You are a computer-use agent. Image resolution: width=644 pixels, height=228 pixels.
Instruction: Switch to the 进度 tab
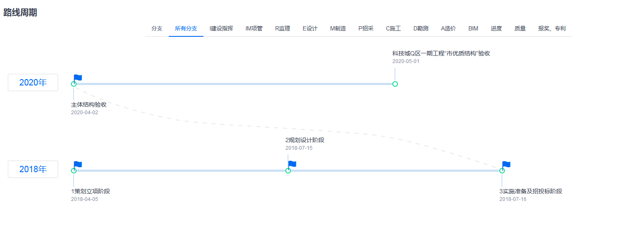(x=496, y=28)
